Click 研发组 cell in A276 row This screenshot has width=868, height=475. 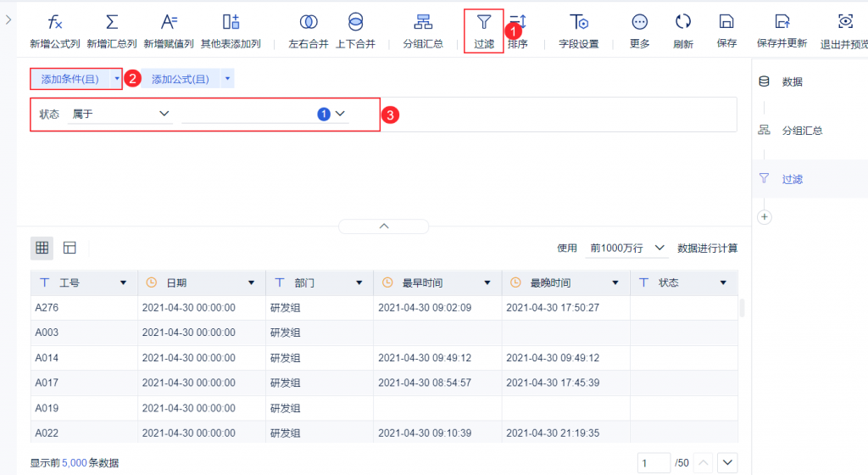320,308
